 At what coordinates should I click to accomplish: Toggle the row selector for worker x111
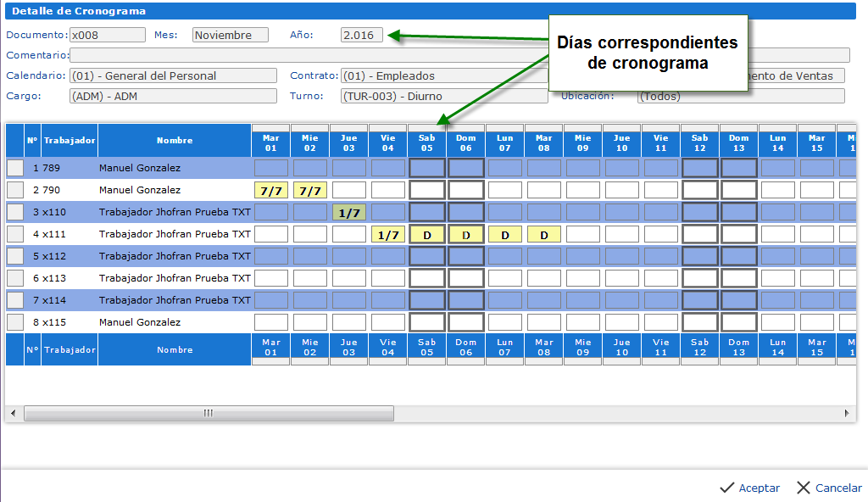tap(15, 234)
